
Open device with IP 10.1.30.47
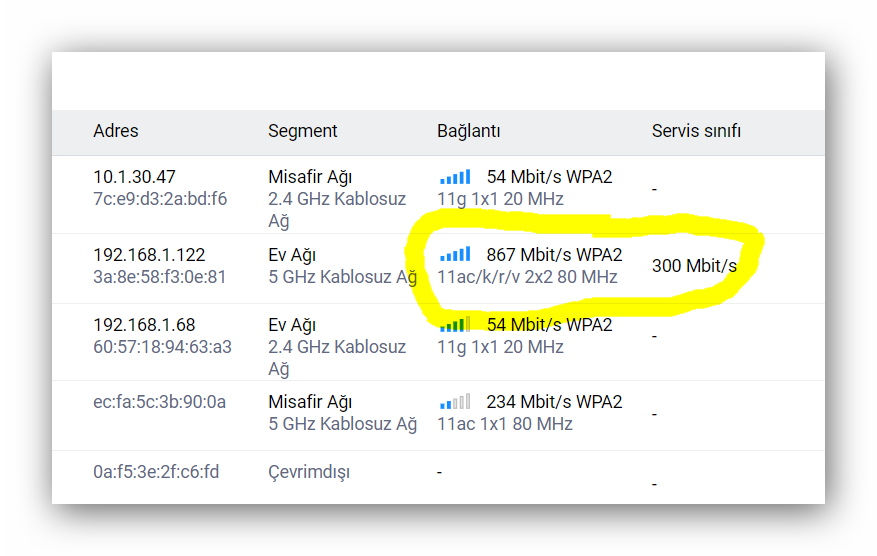point(134,177)
